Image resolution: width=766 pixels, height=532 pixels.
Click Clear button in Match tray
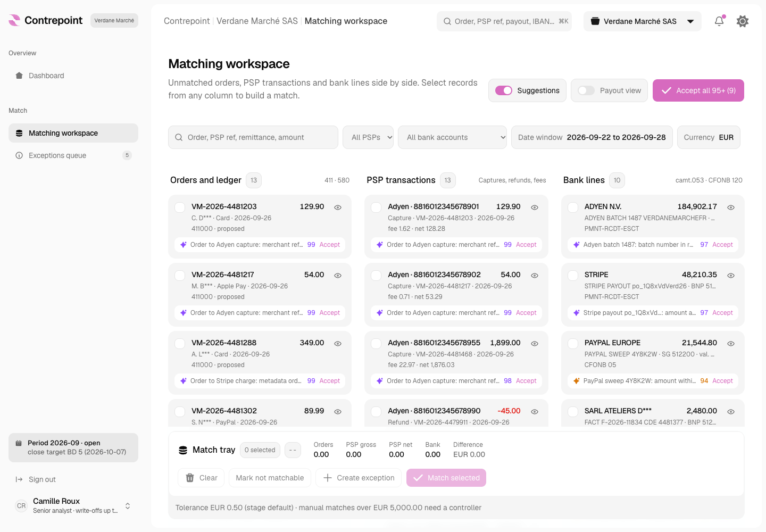tap(201, 478)
